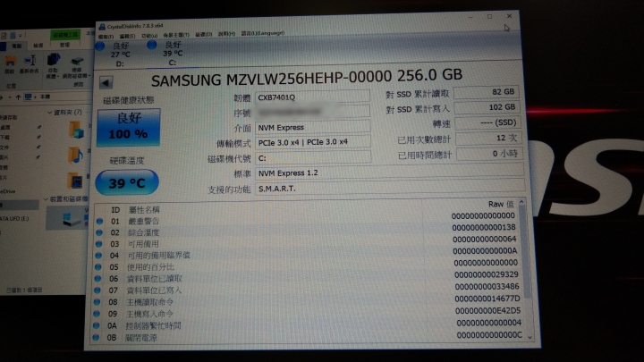Image resolution: width=644 pixels, height=362 pixels.
Task: Click the power on count 12 次
Action: [x=488, y=139]
